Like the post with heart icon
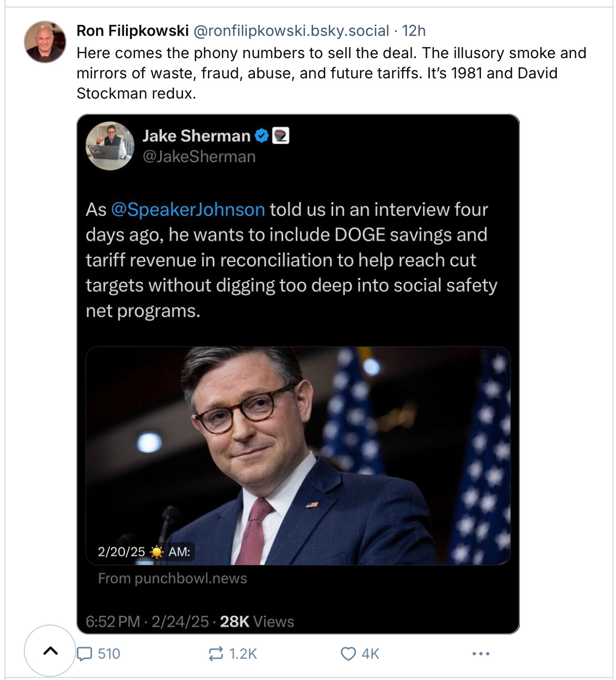The height and width of the screenshot is (680, 616). click(x=348, y=654)
